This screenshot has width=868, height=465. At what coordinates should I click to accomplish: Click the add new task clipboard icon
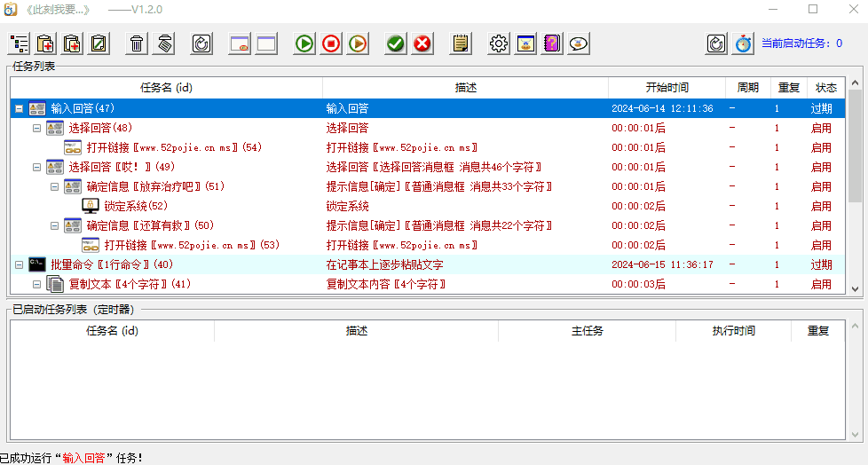click(46, 43)
